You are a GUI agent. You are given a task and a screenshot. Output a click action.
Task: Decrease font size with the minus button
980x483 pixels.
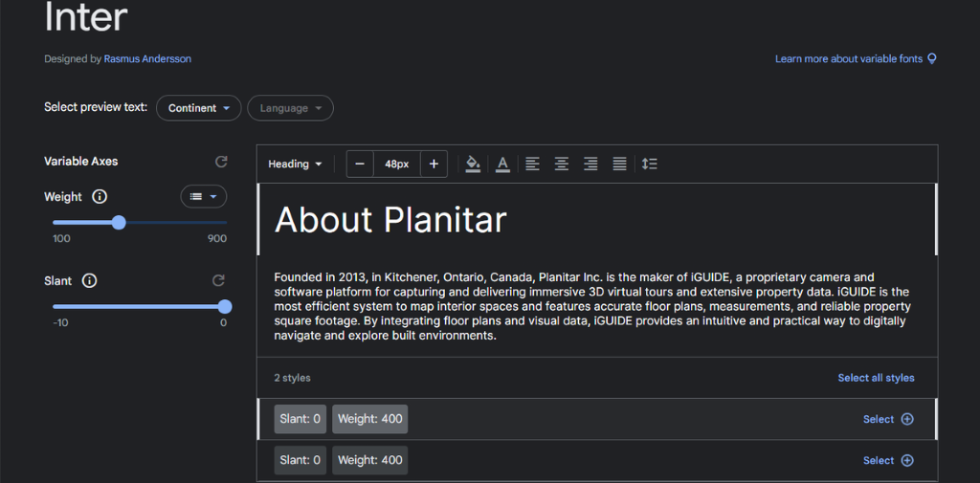tap(360, 165)
